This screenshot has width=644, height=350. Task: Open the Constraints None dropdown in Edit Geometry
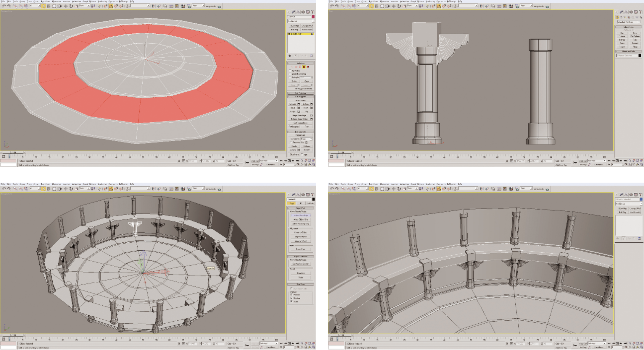pos(306,139)
